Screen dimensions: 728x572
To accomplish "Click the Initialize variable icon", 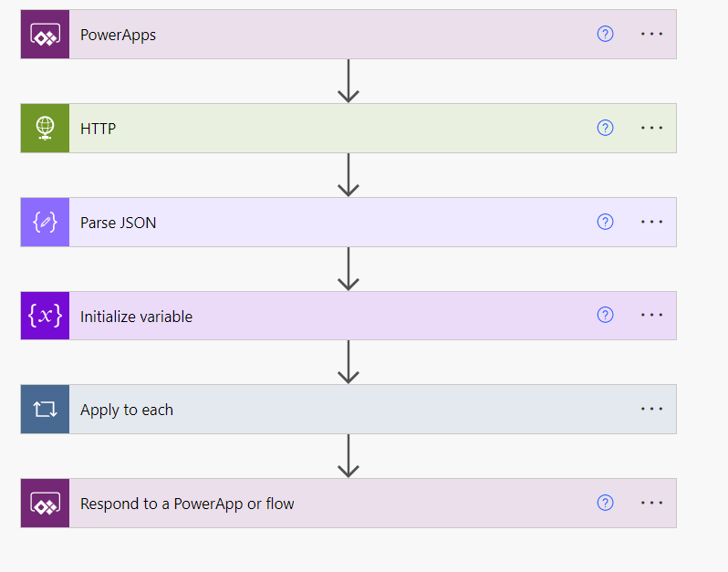I will (x=45, y=316).
